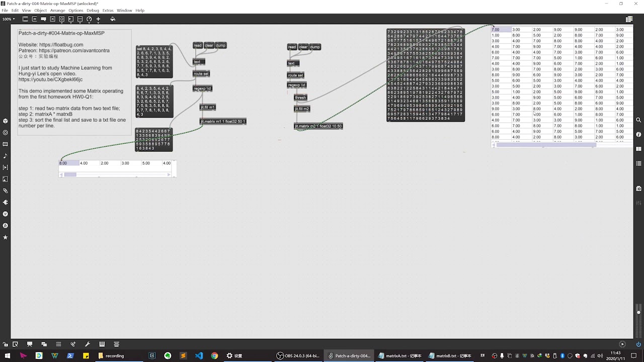644x362 pixels.
Task: Open Plug-ins icon in left sidebar
Action: [x=6, y=202]
